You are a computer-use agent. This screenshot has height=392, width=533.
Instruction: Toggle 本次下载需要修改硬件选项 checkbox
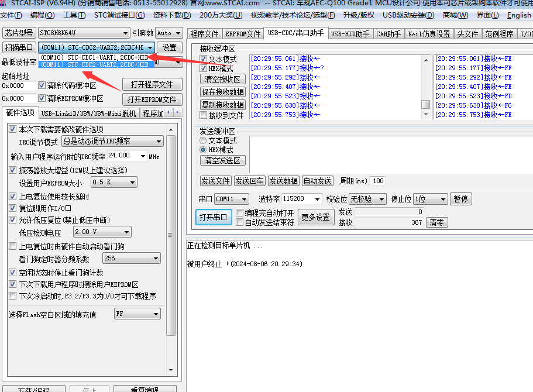(12, 129)
